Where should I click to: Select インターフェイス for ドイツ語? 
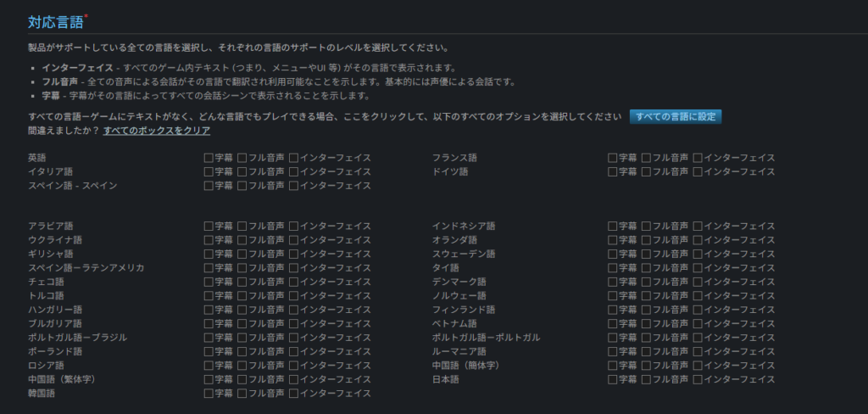click(x=698, y=171)
